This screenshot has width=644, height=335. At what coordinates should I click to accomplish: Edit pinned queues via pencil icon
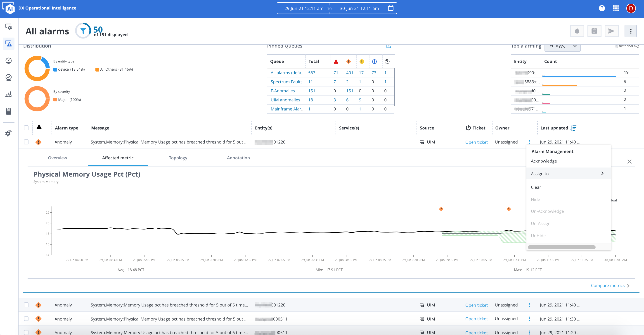click(388, 46)
